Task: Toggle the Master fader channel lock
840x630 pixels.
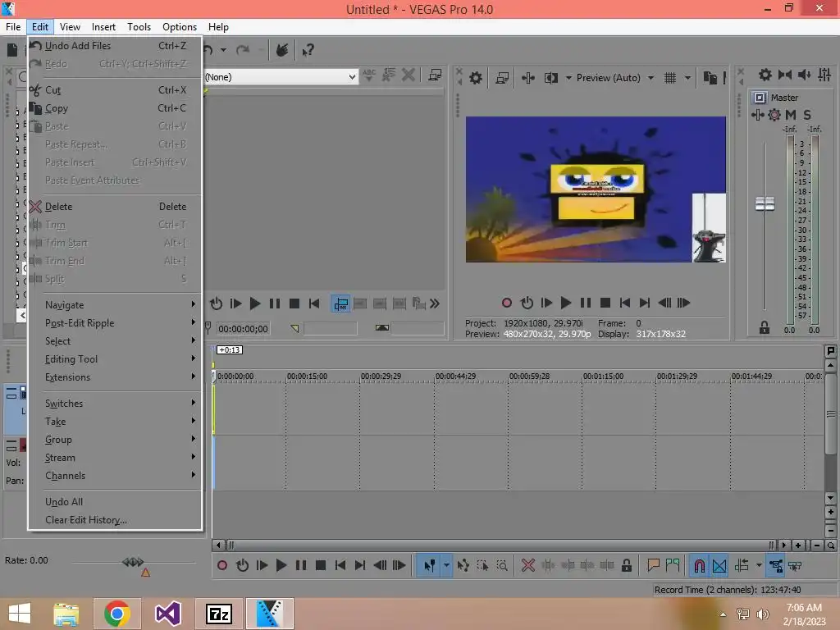Action: pyautogui.click(x=765, y=328)
